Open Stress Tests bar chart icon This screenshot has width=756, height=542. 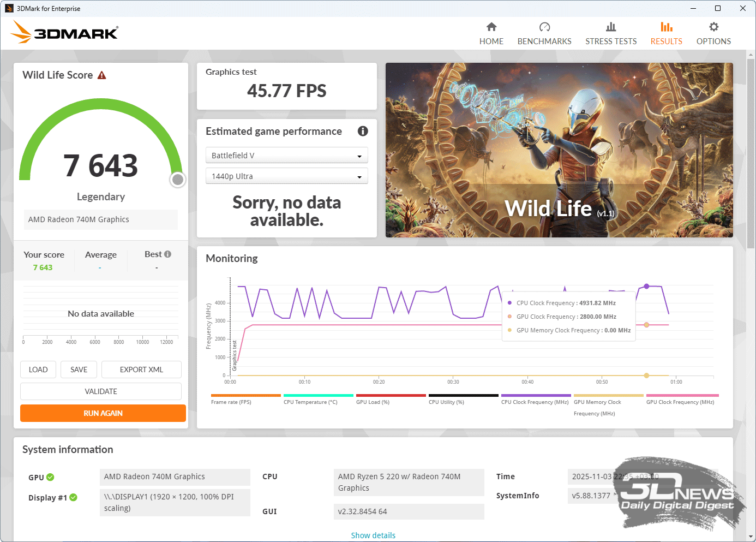611,27
